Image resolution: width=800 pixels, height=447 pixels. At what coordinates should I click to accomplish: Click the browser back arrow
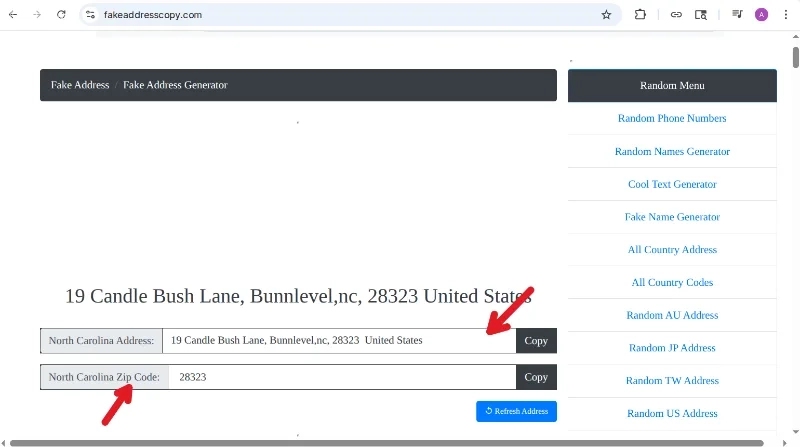pos(13,15)
